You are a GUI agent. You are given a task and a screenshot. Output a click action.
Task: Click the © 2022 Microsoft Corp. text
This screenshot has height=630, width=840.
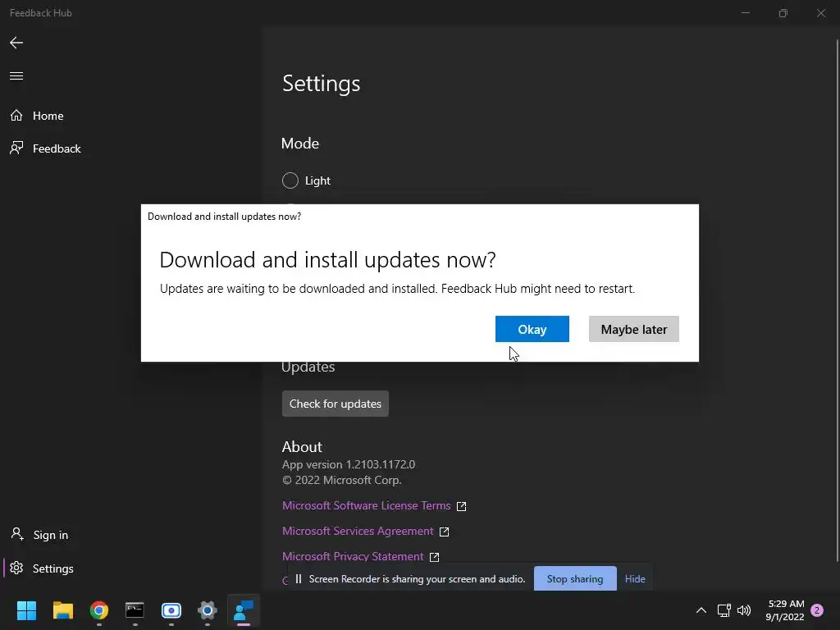click(342, 480)
